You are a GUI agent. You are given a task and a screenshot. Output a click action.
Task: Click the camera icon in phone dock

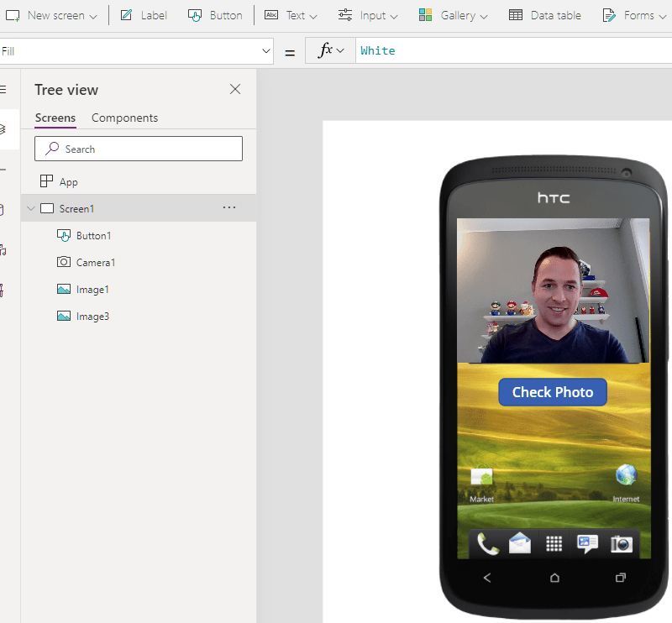pyautogui.click(x=621, y=544)
